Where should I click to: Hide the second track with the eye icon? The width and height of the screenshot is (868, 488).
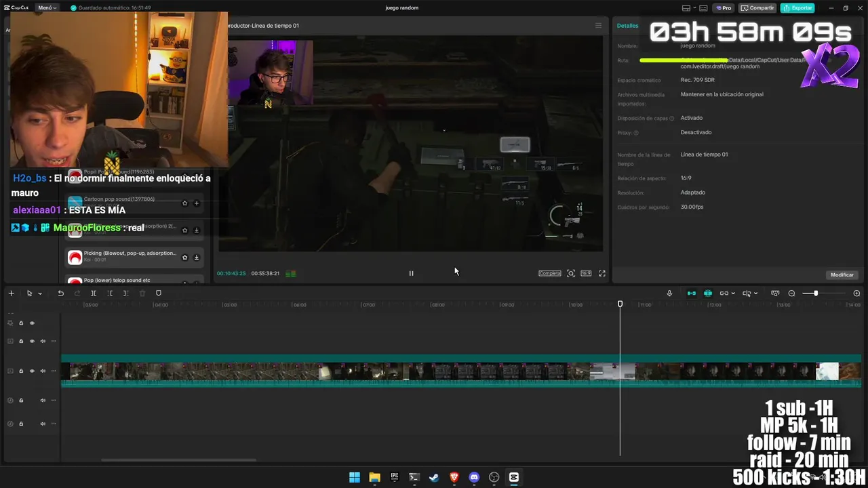(x=32, y=341)
